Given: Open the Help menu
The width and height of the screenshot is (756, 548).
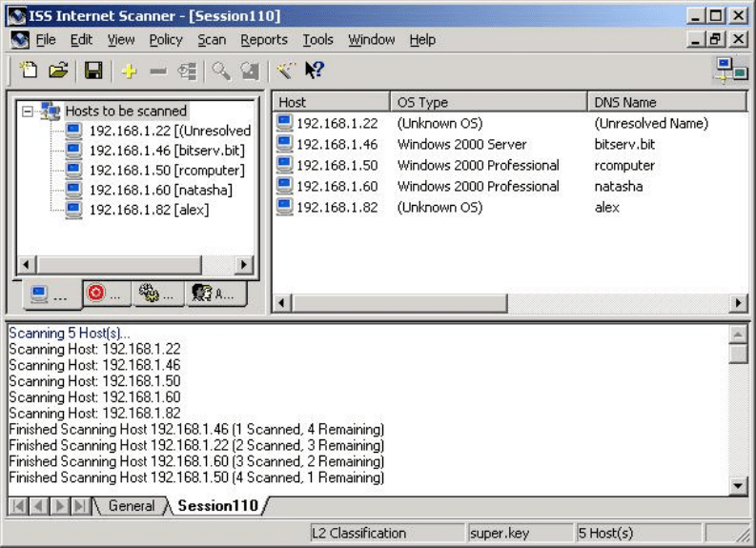Looking at the screenshot, I should coord(422,40).
